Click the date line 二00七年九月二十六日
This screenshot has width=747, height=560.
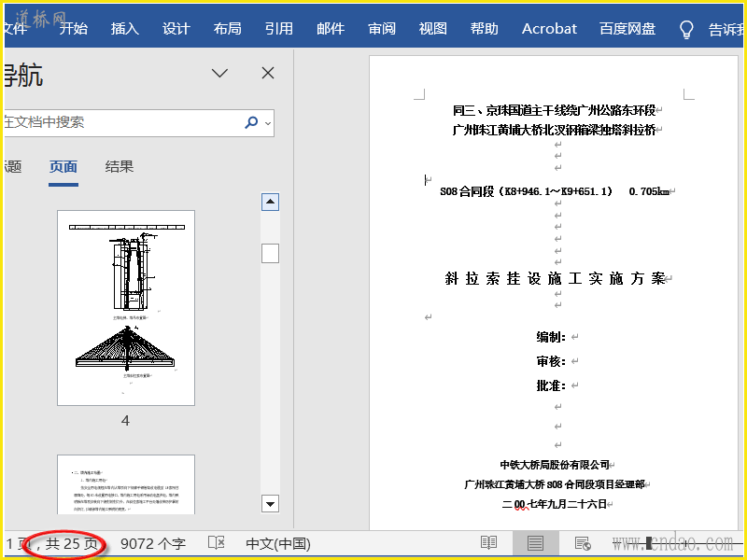click(555, 504)
